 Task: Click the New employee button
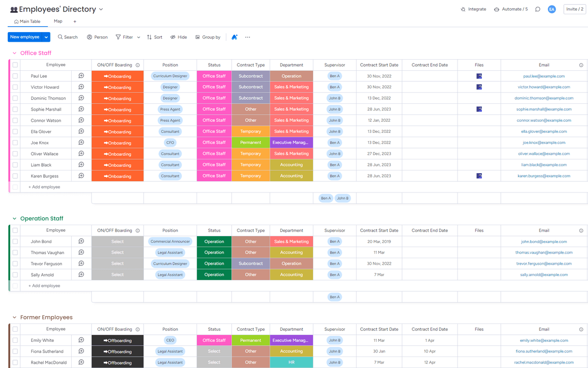click(x=25, y=37)
